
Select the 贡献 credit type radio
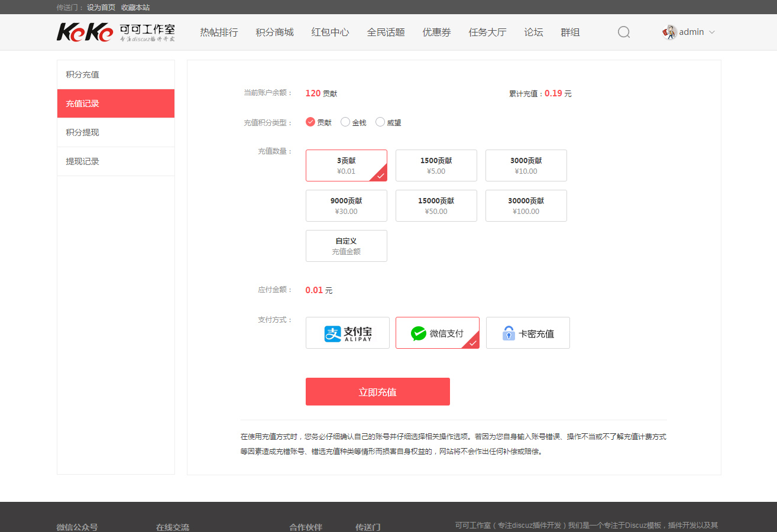[x=310, y=122]
